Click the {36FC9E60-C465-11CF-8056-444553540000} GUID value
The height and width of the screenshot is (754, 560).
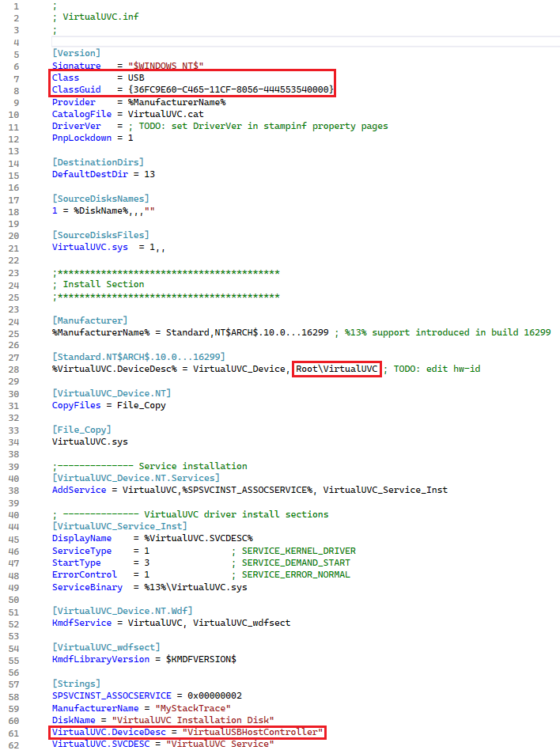pyautogui.click(x=231, y=89)
